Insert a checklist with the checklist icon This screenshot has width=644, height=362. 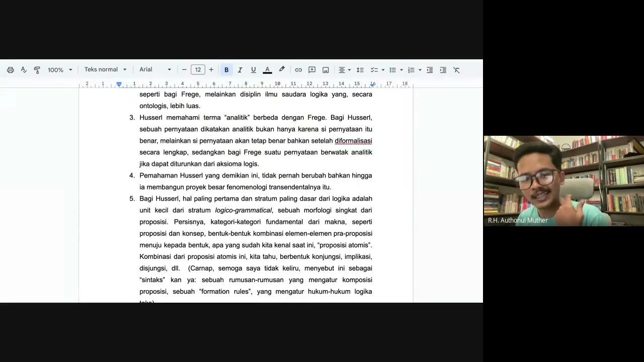tap(374, 70)
